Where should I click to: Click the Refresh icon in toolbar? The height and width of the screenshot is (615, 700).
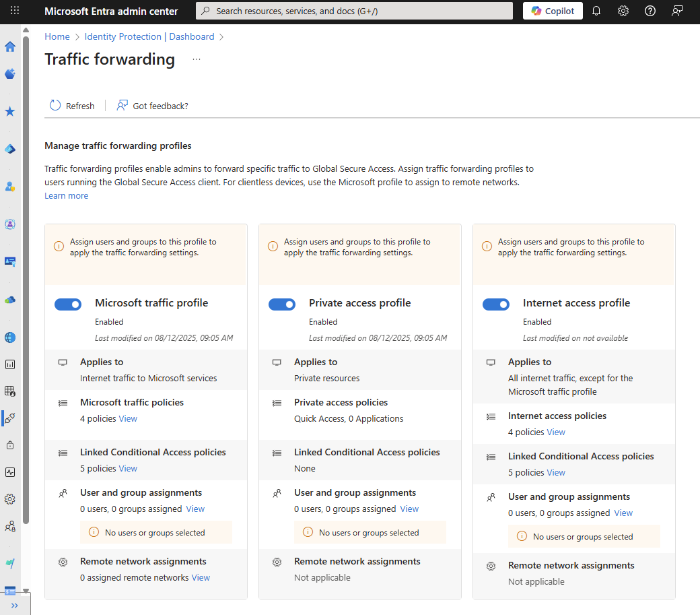click(x=55, y=106)
